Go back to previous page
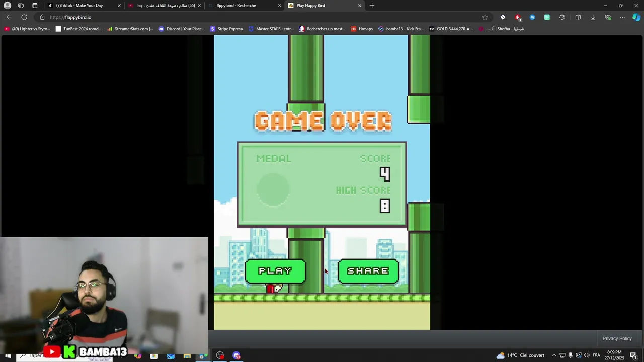This screenshot has height=362, width=644. 9,17
